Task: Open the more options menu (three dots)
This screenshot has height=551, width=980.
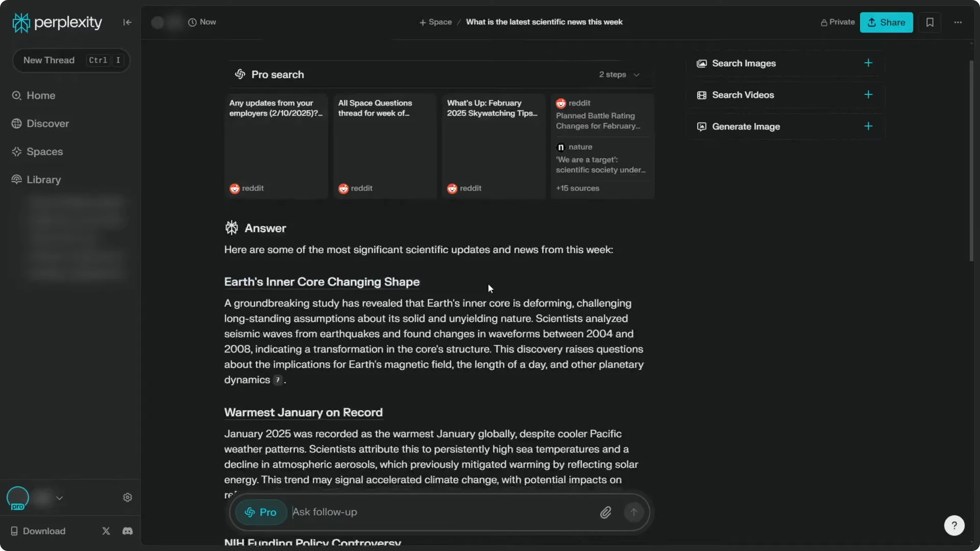Action: [958, 22]
